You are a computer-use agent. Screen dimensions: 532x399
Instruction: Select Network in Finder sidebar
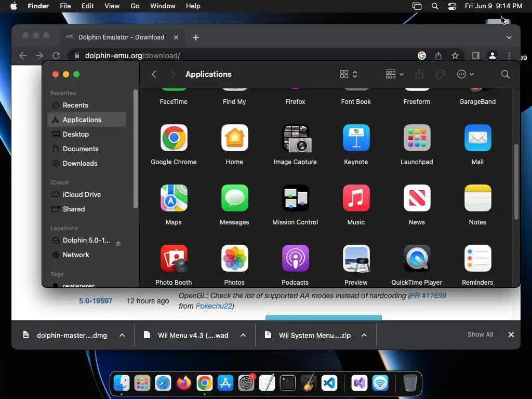87,255
